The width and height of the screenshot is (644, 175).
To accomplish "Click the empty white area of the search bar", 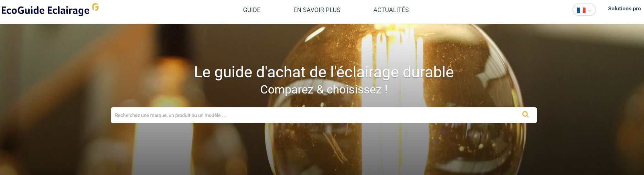I will click(x=372, y=115).
